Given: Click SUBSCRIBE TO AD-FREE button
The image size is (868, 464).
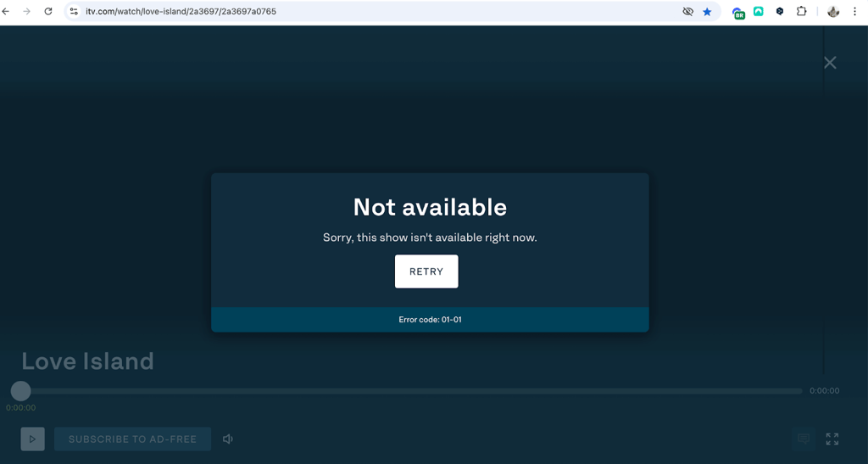Looking at the screenshot, I should pos(132,439).
